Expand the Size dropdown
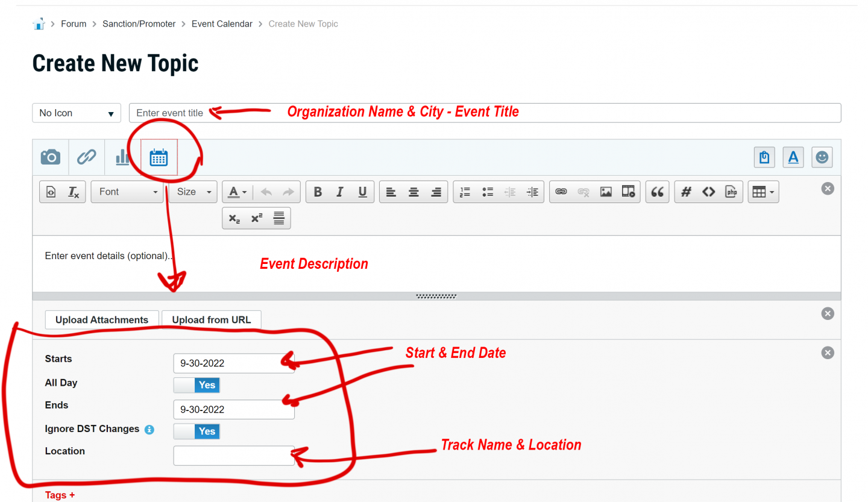The width and height of the screenshot is (868, 502). 193,192
